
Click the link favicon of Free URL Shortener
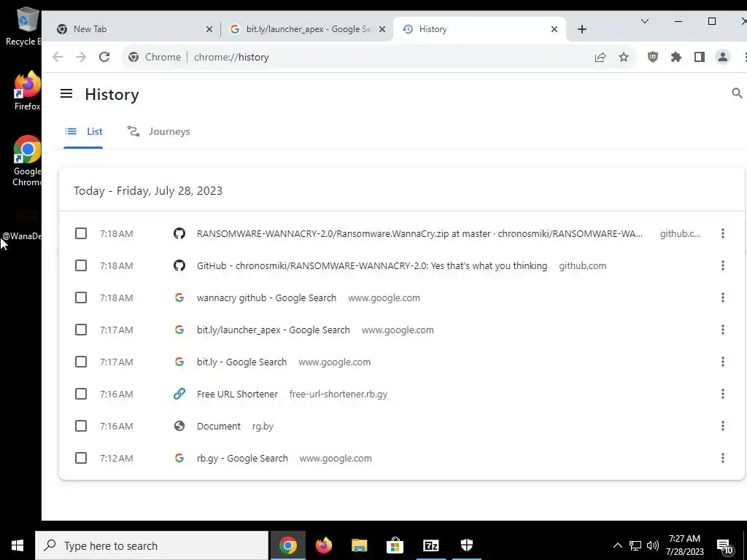179,394
